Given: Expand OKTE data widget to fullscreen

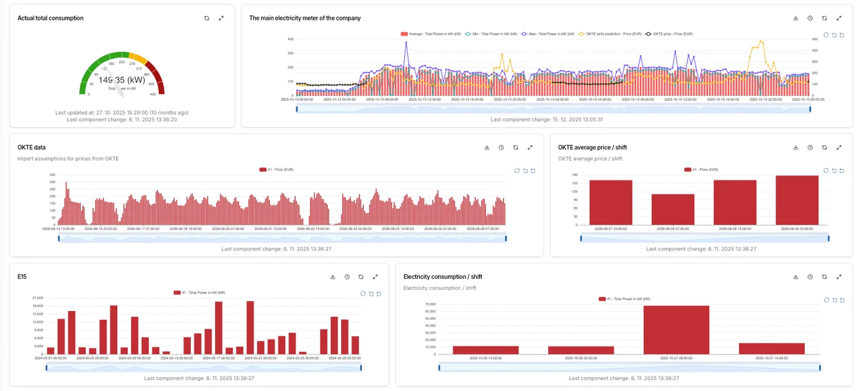Looking at the screenshot, I should pyautogui.click(x=530, y=147).
